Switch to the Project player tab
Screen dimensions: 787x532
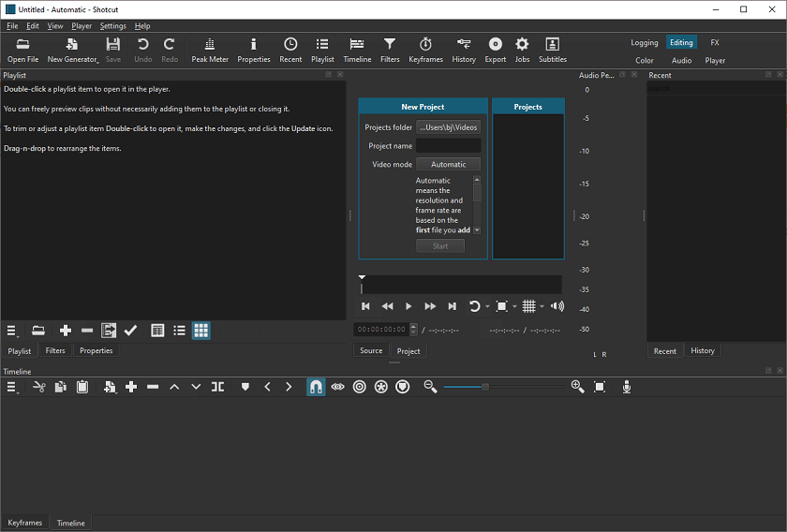click(x=408, y=351)
